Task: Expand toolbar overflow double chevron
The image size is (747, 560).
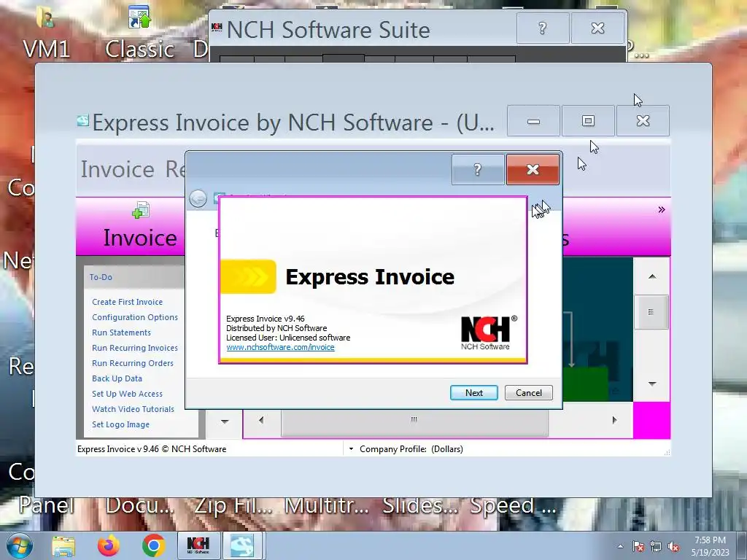Action: click(661, 209)
